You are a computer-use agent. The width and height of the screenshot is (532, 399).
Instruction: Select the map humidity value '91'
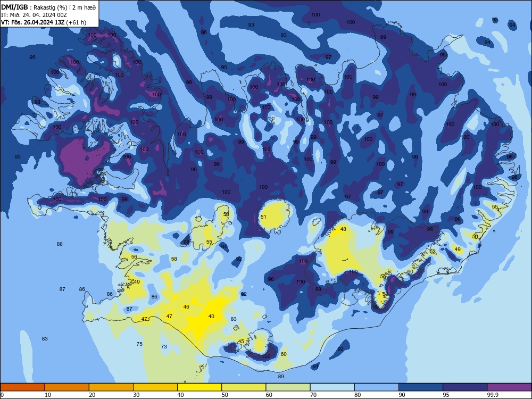pos(315,367)
